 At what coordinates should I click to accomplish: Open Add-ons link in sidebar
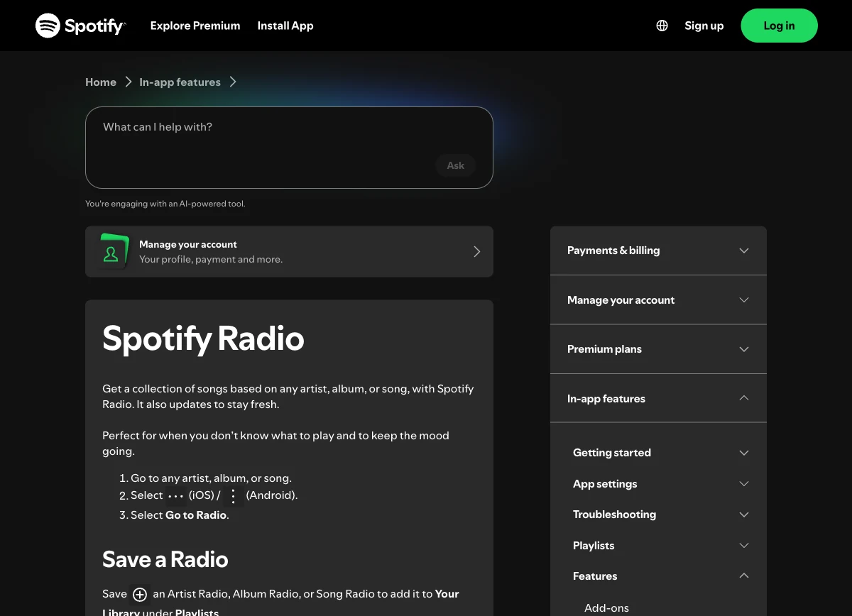click(606, 608)
